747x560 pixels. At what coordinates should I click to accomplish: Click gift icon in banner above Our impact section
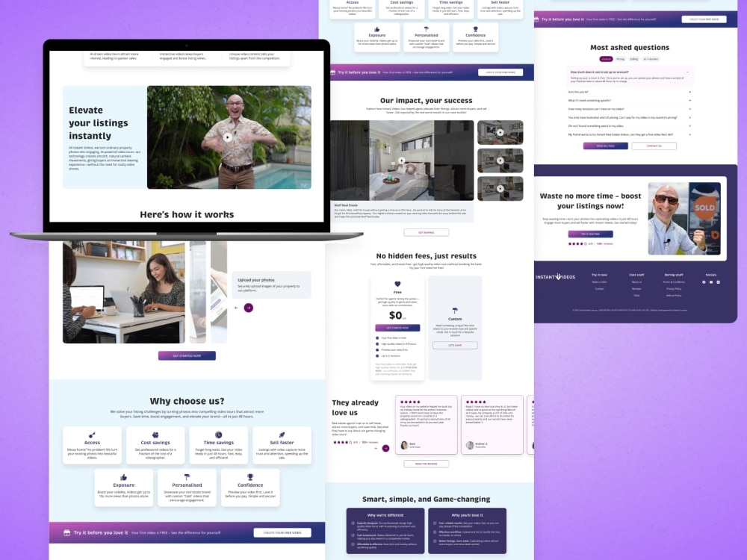coord(333,72)
